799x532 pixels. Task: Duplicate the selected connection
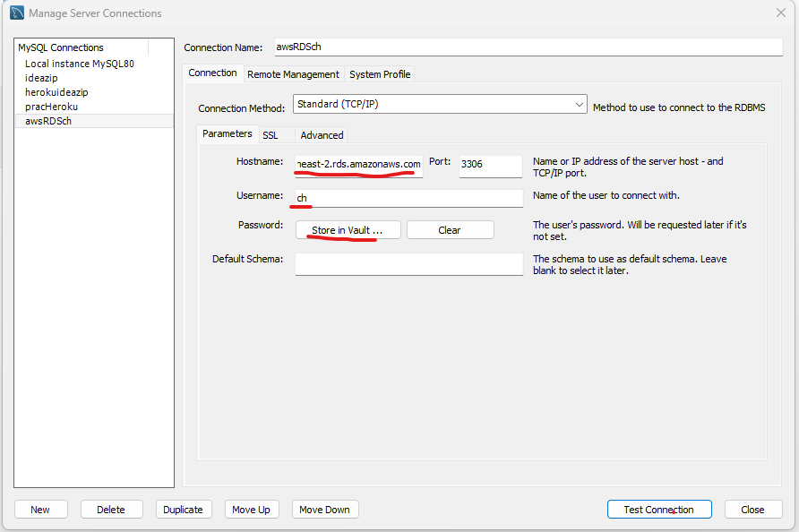coord(184,509)
